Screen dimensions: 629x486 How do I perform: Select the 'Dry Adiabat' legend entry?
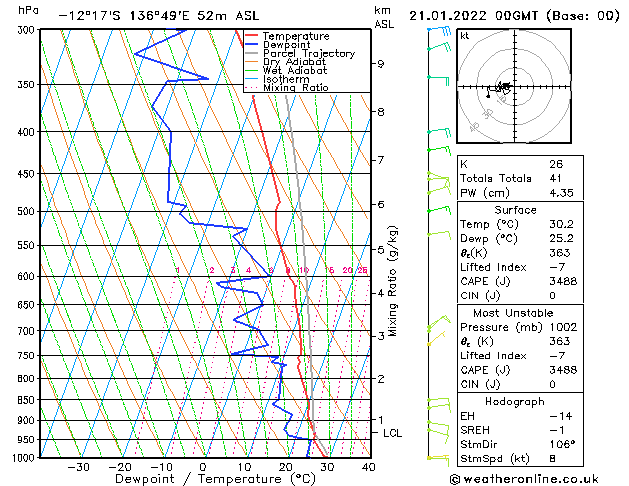[x=294, y=62]
